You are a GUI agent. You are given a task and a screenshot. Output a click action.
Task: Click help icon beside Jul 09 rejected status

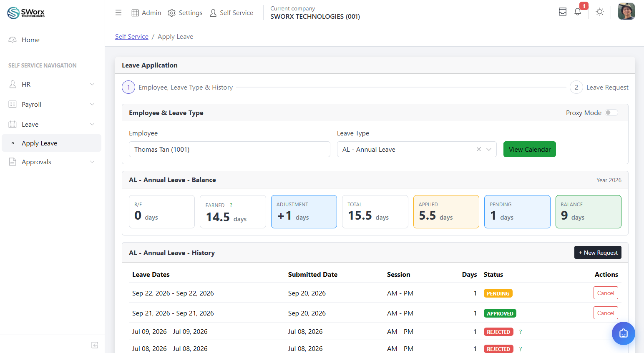pos(521,332)
